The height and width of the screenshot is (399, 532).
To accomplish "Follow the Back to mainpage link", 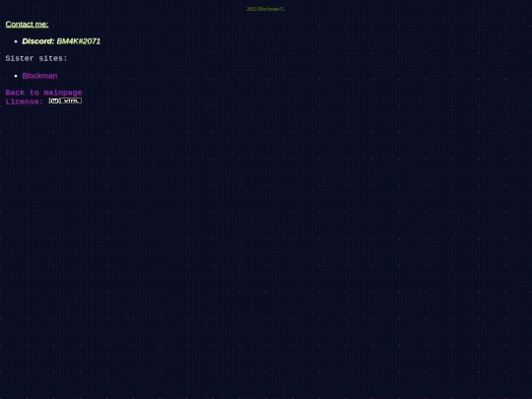I will click(43, 93).
